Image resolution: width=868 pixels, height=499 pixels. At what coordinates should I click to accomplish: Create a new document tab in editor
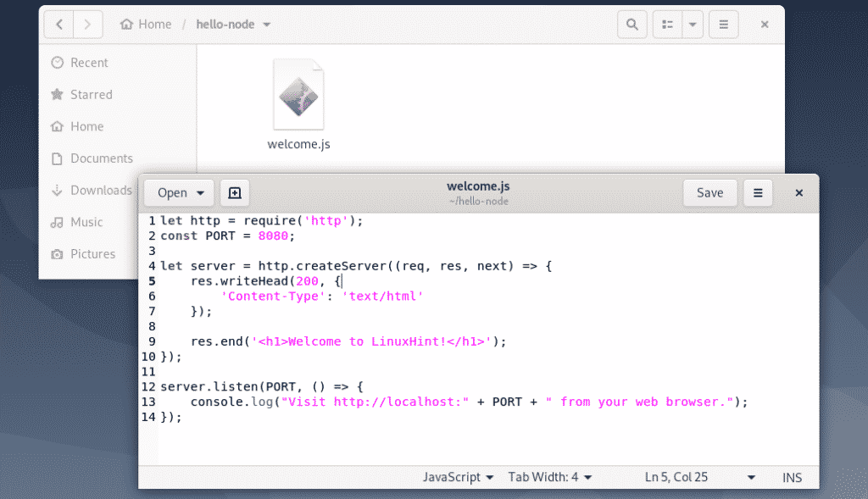(235, 193)
